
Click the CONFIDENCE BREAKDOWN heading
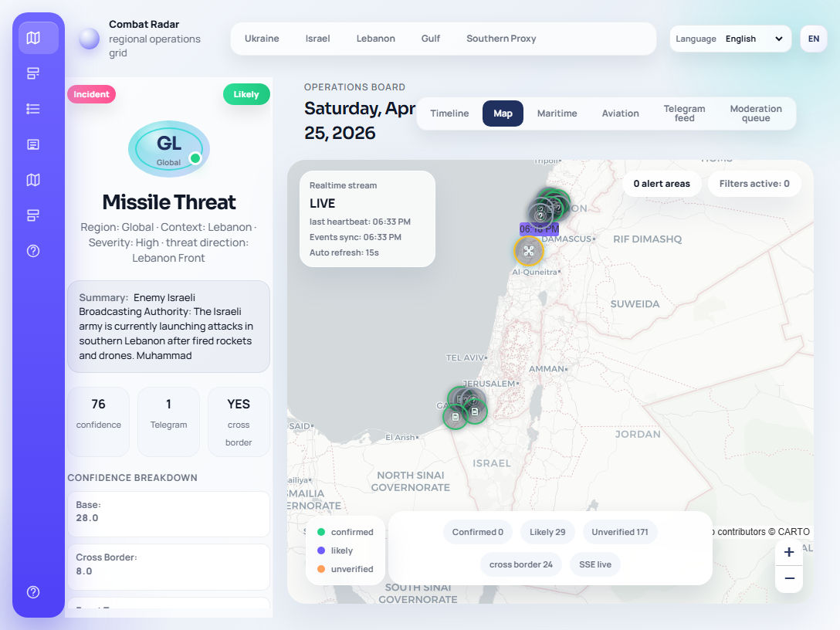[132, 478]
